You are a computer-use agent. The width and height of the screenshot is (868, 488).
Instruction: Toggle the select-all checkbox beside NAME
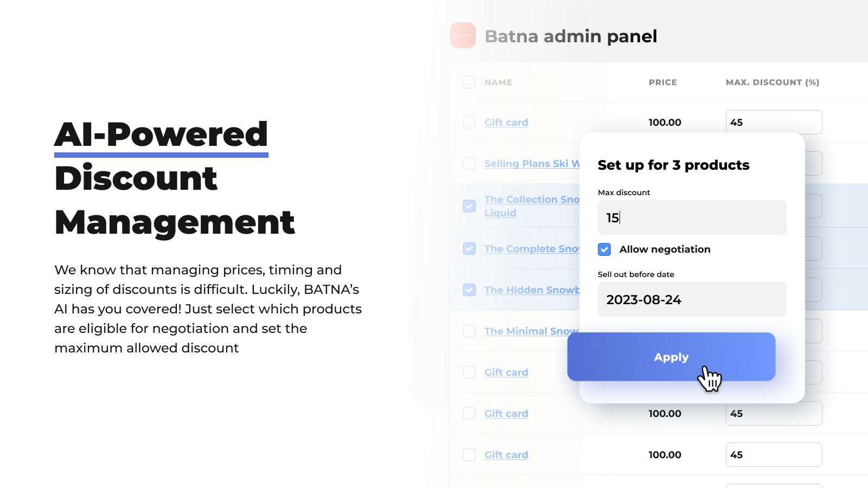(x=469, y=82)
